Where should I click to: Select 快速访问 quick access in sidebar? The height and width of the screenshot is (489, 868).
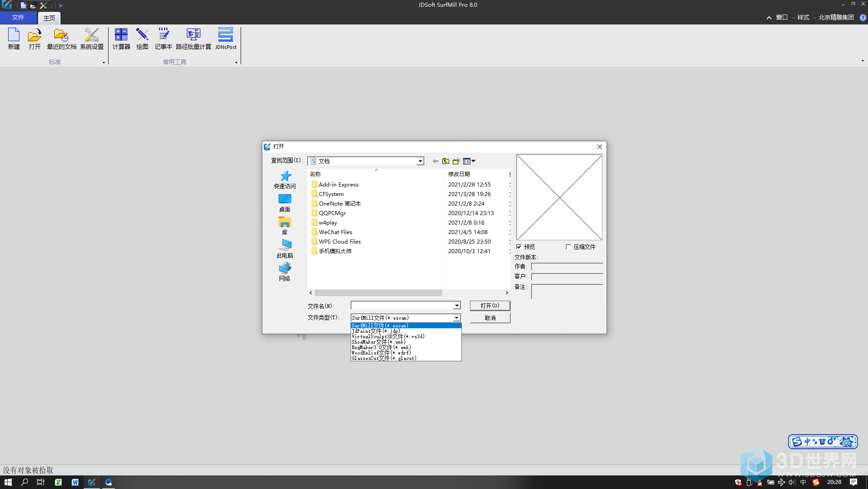[285, 180]
